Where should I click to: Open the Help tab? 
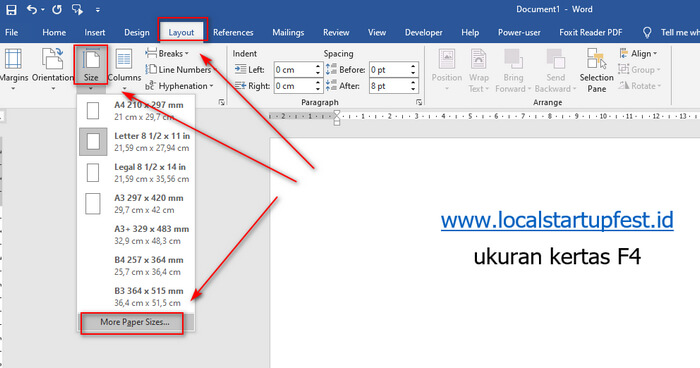pyautogui.click(x=470, y=33)
